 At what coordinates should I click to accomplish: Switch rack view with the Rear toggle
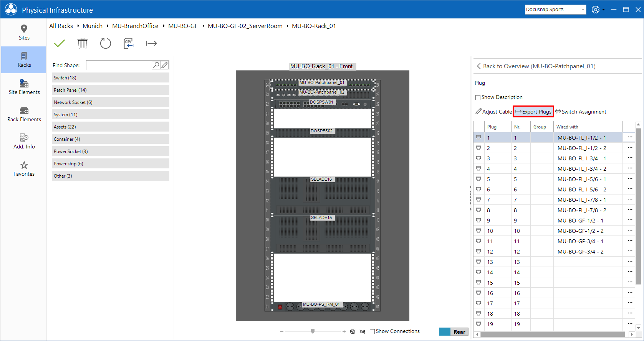(454, 332)
